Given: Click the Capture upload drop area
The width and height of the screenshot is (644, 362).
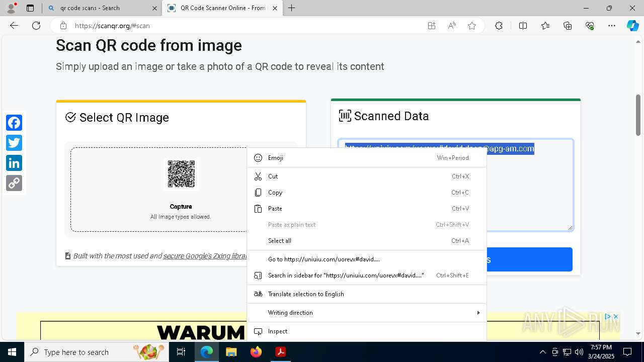Looking at the screenshot, I should coord(158,190).
